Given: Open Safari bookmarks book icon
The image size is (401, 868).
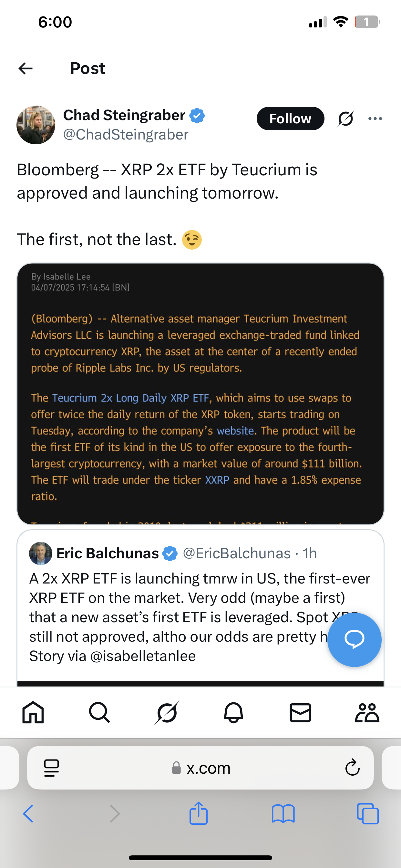Looking at the screenshot, I should point(283,814).
